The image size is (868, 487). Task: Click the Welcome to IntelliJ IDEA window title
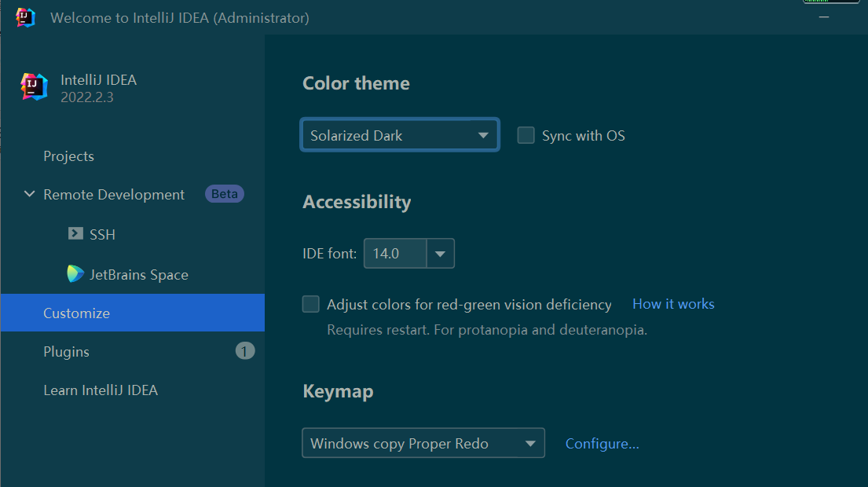tap(180, 18)
